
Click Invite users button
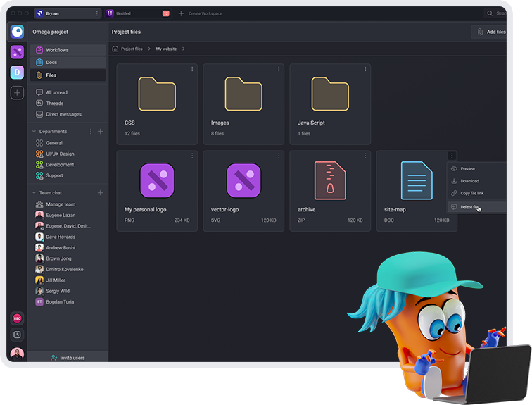68,358
